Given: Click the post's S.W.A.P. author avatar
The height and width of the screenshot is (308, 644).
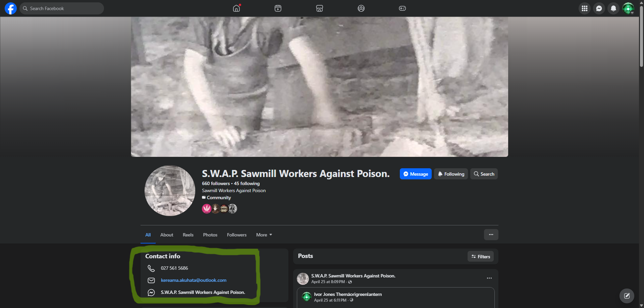Looking at the screenshot, I should [x=303, y=279].
